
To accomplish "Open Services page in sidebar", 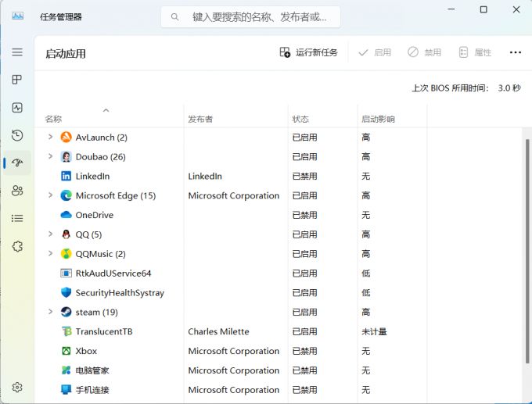I will click(x=17, y=246).
